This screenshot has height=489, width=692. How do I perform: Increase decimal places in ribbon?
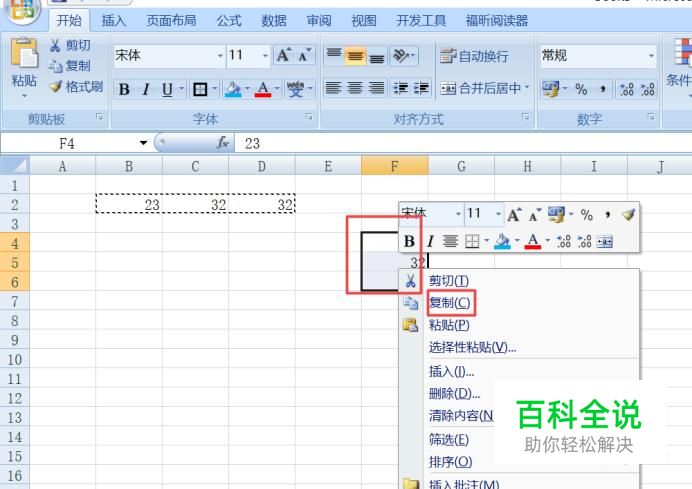[627, 89]
